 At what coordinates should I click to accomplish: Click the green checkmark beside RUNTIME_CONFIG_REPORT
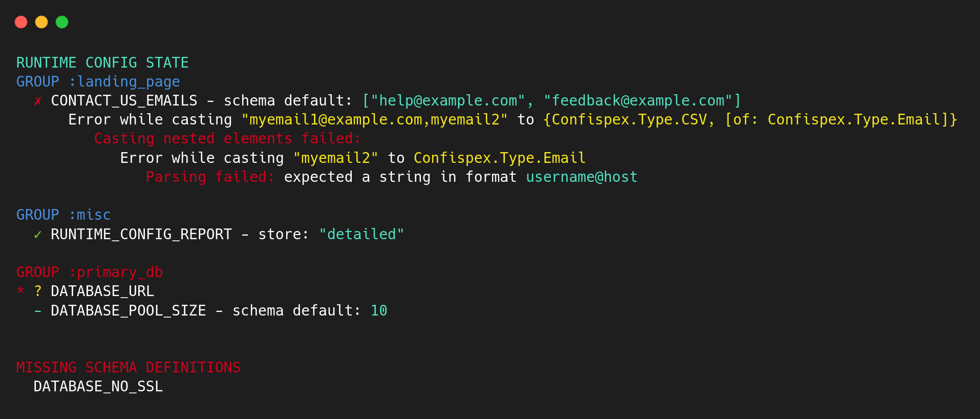coord(38,235)
